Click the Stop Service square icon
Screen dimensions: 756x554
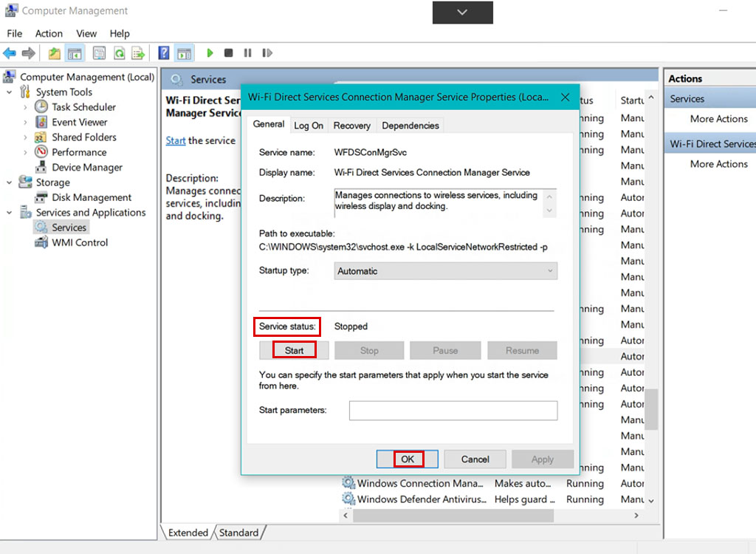(x=229, y=53)
